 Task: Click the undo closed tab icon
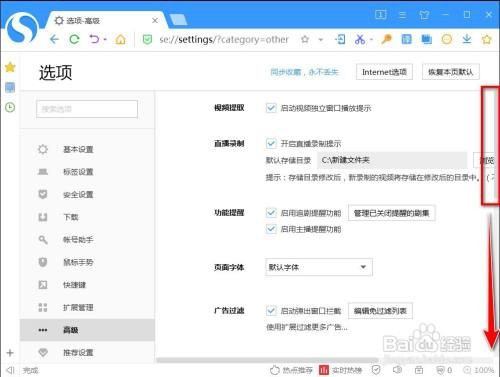click(94, 39)
